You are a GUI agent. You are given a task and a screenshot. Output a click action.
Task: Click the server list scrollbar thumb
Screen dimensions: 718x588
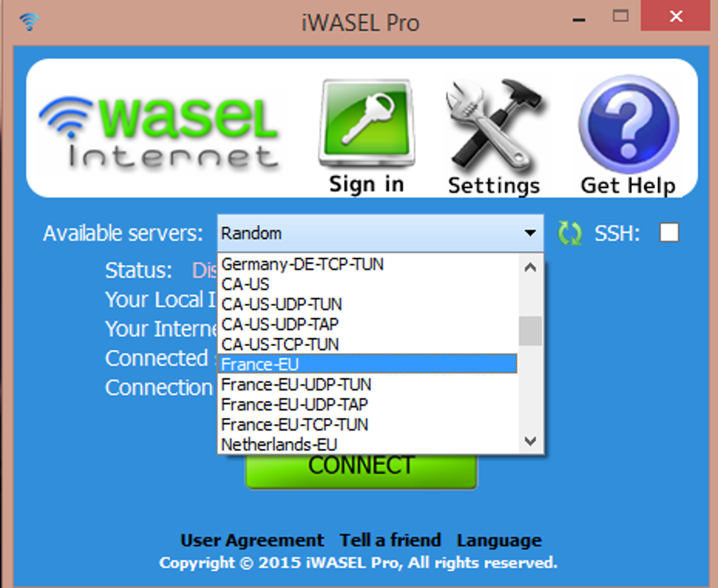pyautogui.click(x=530, y=331)
